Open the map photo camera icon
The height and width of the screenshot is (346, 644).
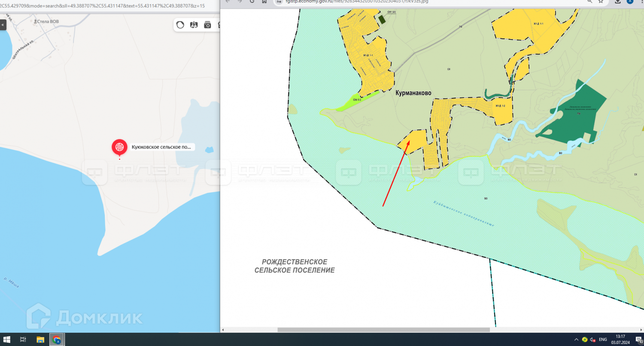pyautogui.click(x=207, y=25)
